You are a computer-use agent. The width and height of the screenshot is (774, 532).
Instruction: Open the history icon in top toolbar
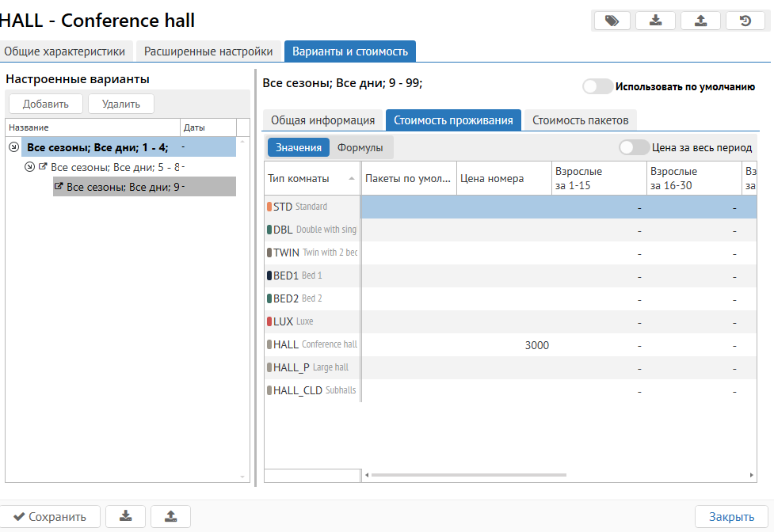(x=745, y=21)
